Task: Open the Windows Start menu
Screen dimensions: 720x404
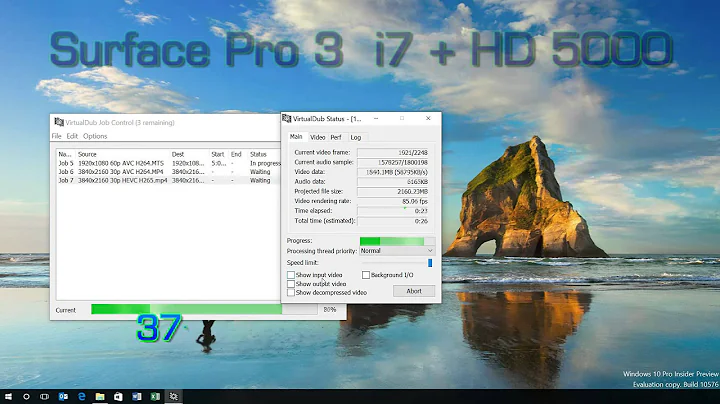Action: click(x=8, y=396)
